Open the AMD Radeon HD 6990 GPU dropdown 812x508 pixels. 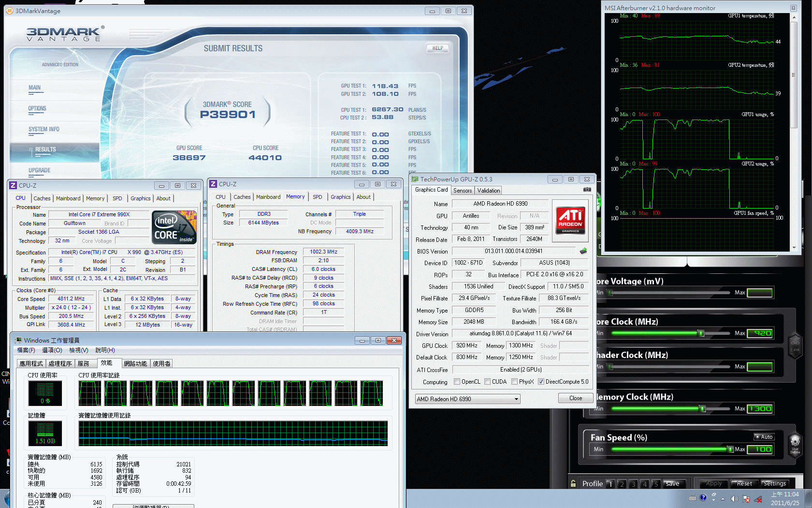(x=467, y=399)
